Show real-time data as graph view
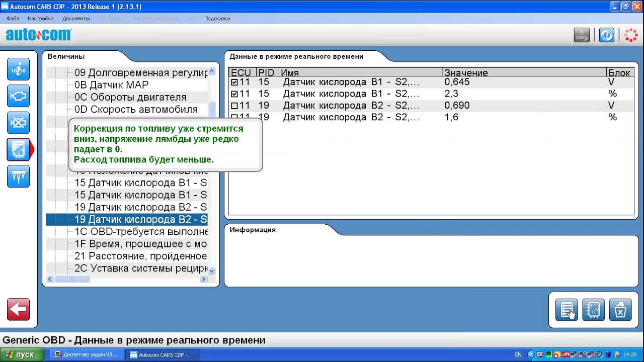 pos(593,310)
